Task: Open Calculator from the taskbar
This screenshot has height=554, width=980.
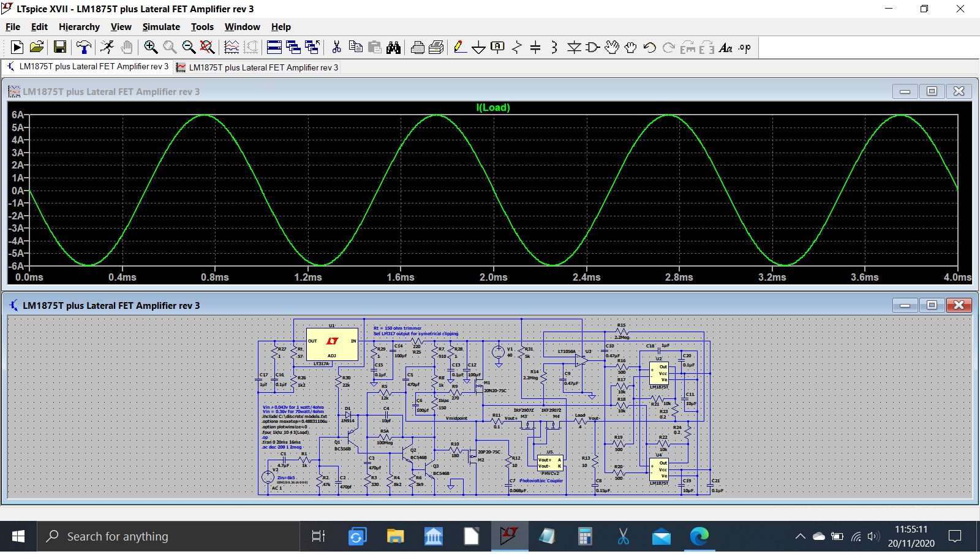Action: (585, 536)
